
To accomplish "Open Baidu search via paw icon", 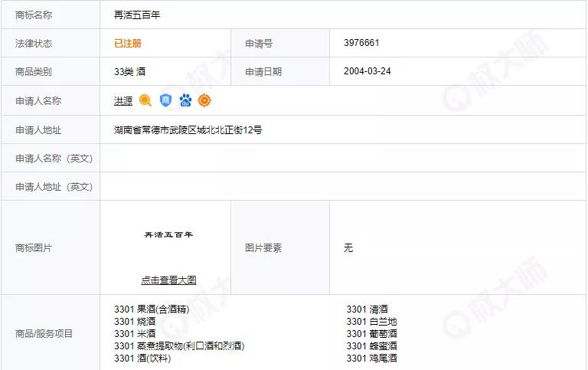I will coord(185,100).
